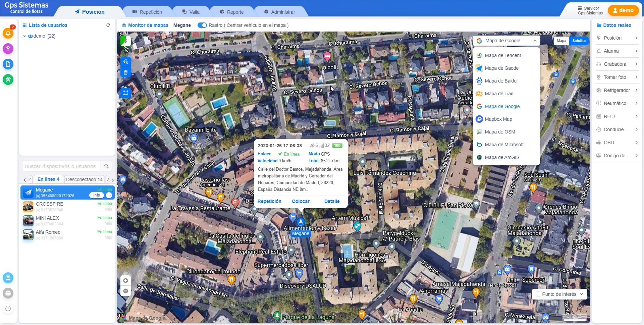Select Mapa de Tian option

tap(506, 94)
